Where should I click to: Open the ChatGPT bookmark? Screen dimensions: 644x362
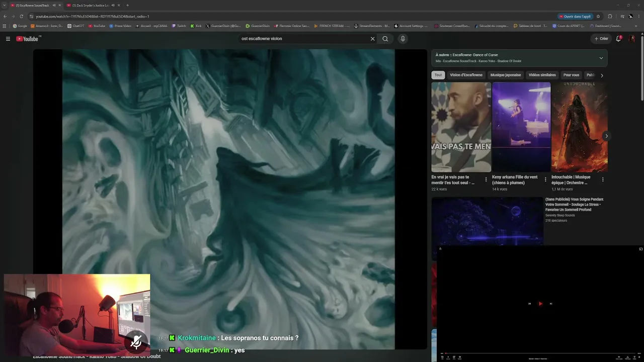76,26
